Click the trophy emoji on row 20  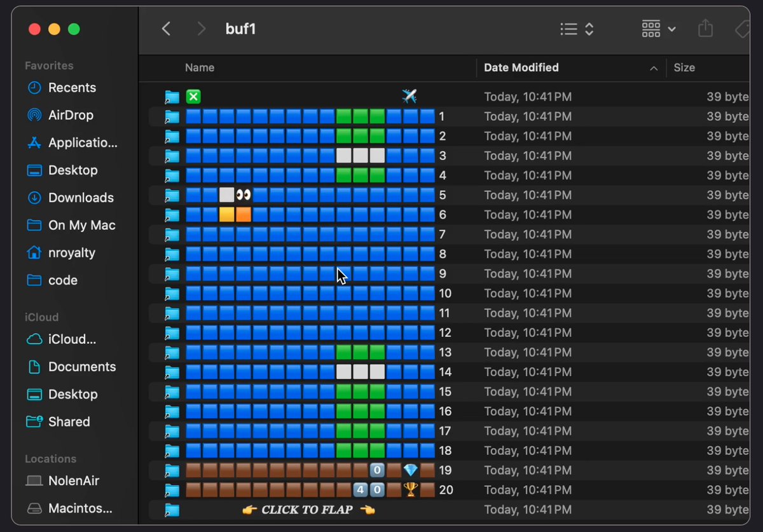tap(411, 489)
